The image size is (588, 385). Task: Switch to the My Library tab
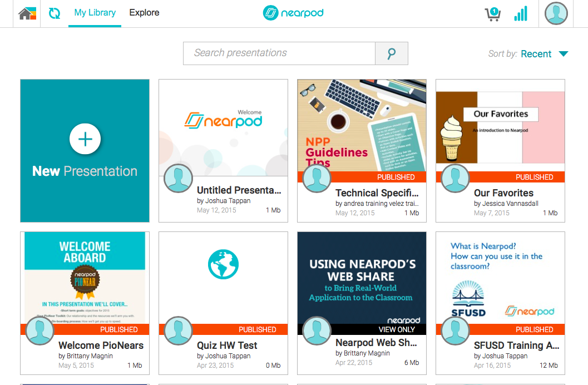(x=95, y=13)
